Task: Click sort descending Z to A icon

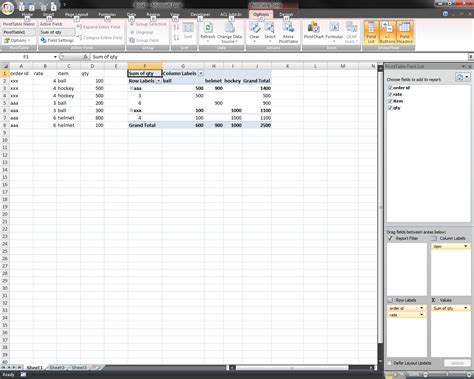Action: pyautogui.click(x=176, y=38)
